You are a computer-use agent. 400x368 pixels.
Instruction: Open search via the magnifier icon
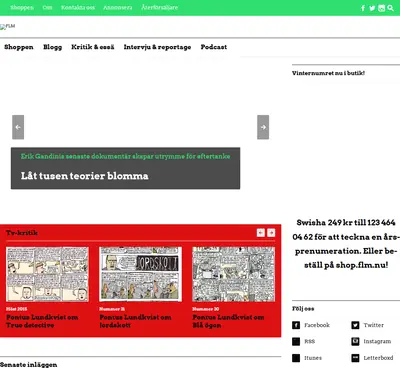(391, 8)
